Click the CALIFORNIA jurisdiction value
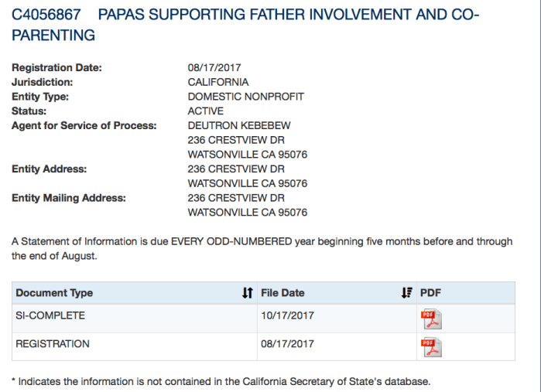Viewport: 541px width, 392px height. (x=218, y=82)
